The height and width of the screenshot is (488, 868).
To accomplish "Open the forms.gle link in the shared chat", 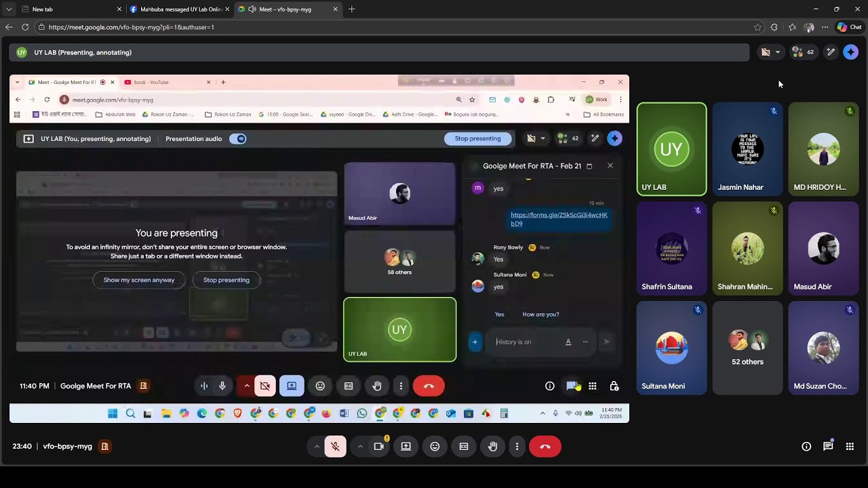I will point(559,219).
